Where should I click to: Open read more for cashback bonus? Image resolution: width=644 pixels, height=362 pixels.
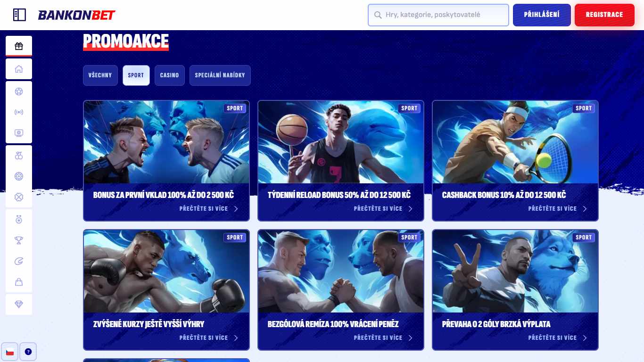[553, 208]
